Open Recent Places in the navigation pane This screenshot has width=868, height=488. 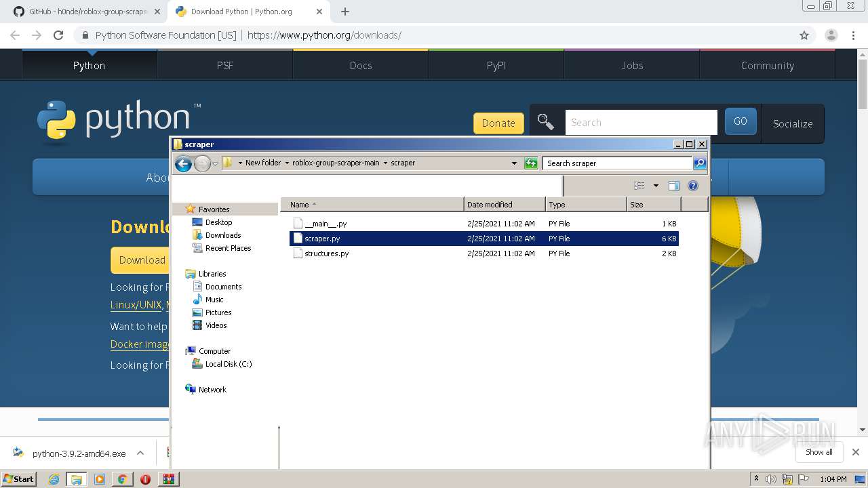click(228, 248)
